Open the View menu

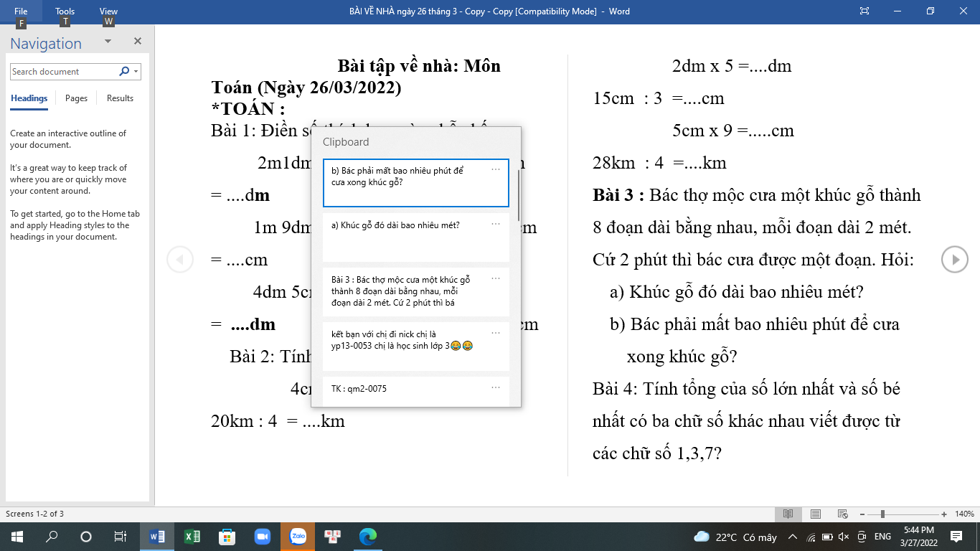(108, 11)
